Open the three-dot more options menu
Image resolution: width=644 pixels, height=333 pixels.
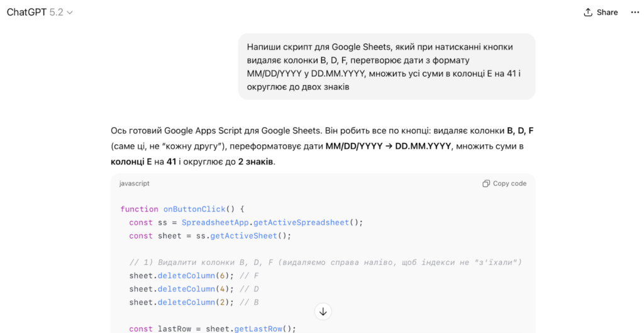point(635,13)
